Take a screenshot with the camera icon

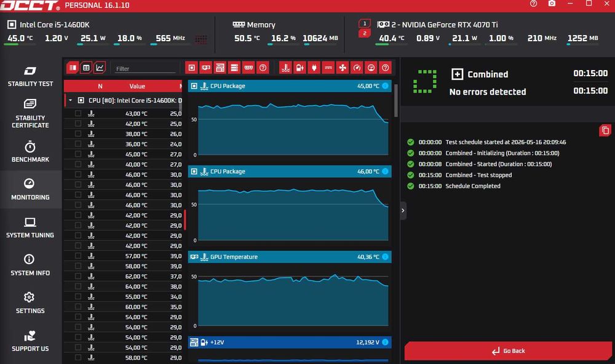tap(552, 4)
